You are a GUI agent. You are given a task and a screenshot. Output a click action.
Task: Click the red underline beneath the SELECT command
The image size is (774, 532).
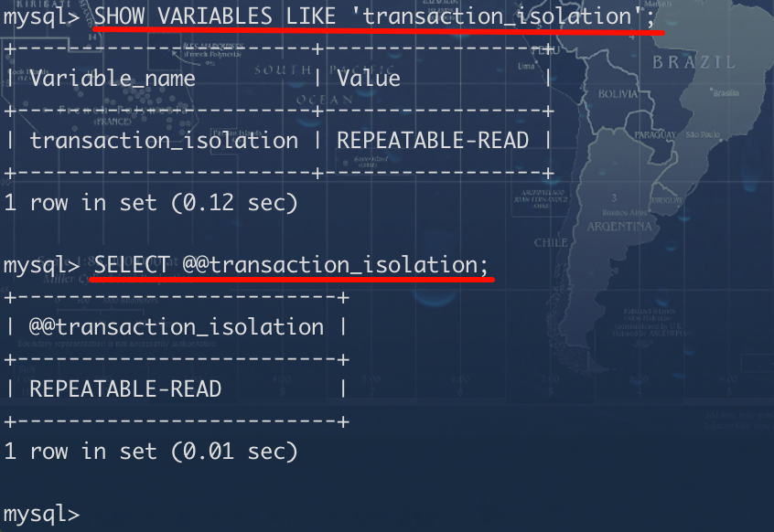tap(292, 279)
